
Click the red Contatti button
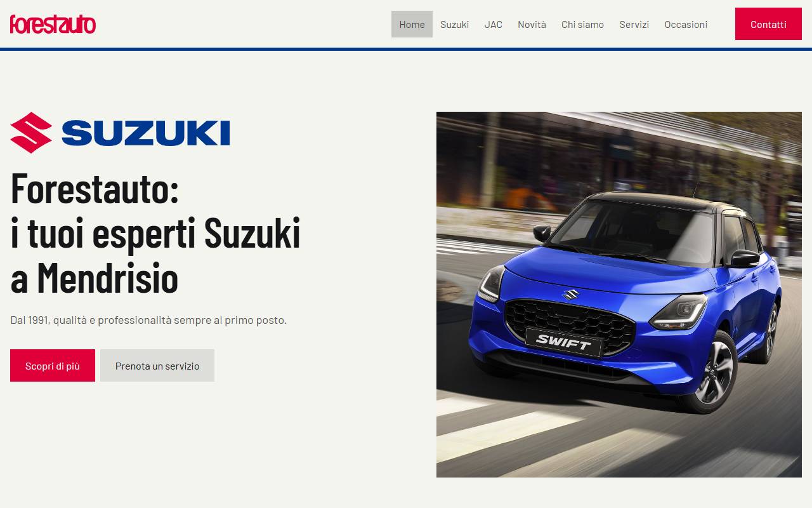(x=768, y=24)
